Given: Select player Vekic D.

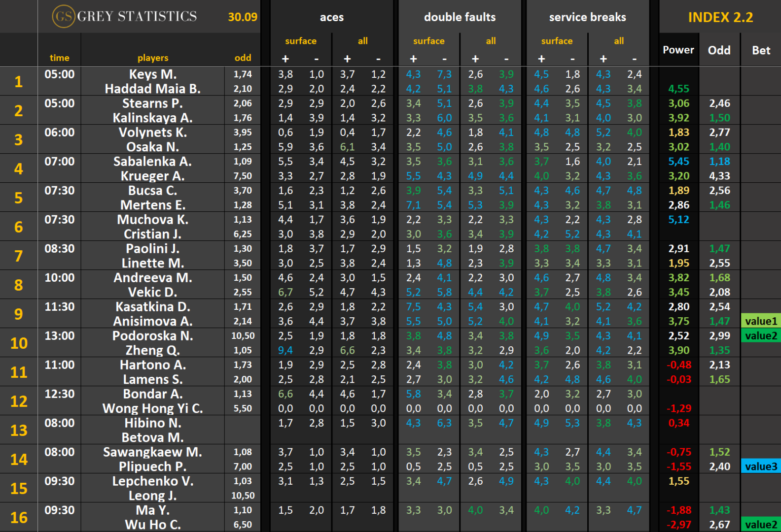Looking at the screenshot, I should 153,292.
